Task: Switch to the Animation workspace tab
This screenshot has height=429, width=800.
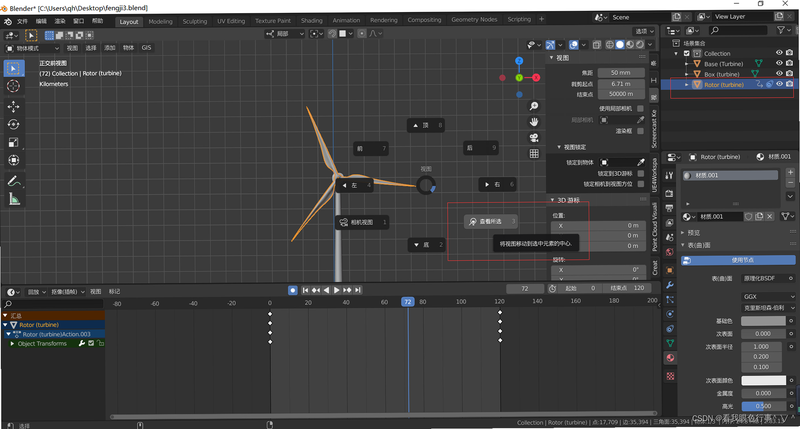Action: pos(346,20)
